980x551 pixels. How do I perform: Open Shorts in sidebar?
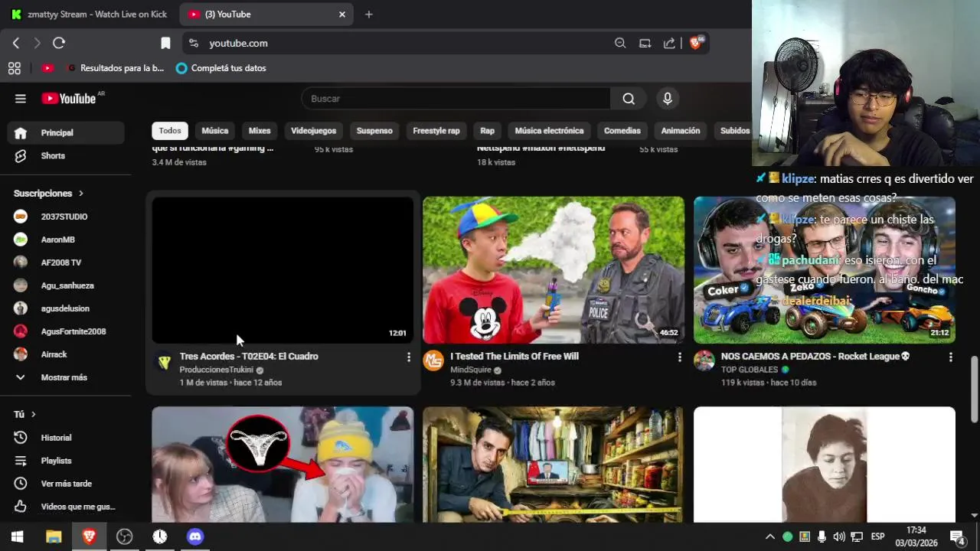(x=66, y=155)
